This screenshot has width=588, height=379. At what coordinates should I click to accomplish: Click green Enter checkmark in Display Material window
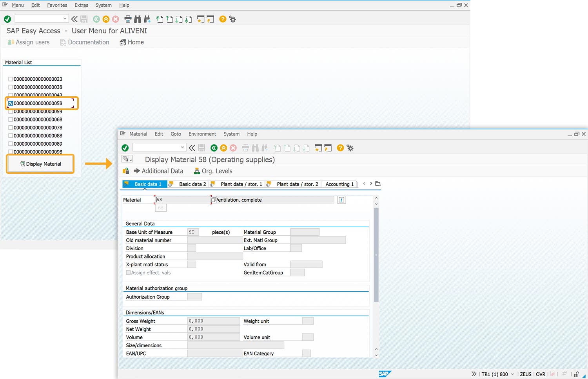[125, 148]
